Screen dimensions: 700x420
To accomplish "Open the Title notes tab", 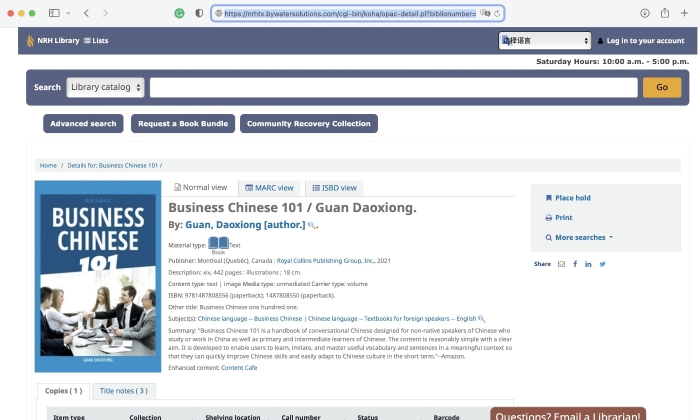I will 124,391.
